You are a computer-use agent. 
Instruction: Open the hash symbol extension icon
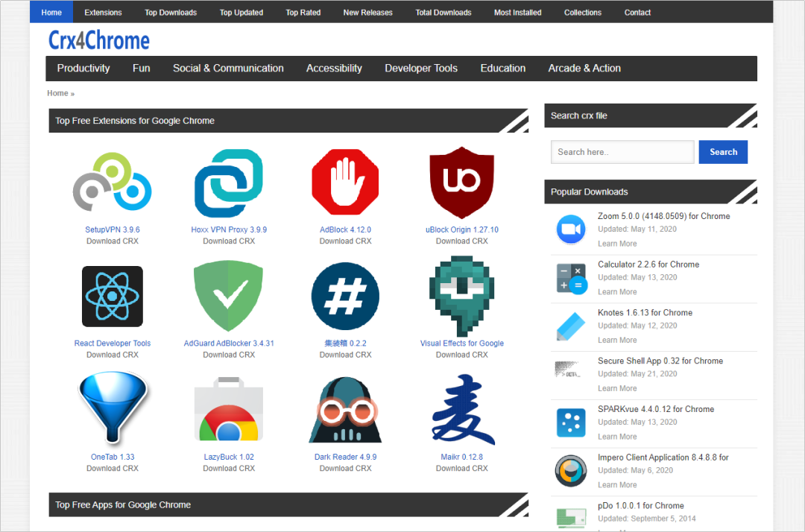tap(345, 296)
